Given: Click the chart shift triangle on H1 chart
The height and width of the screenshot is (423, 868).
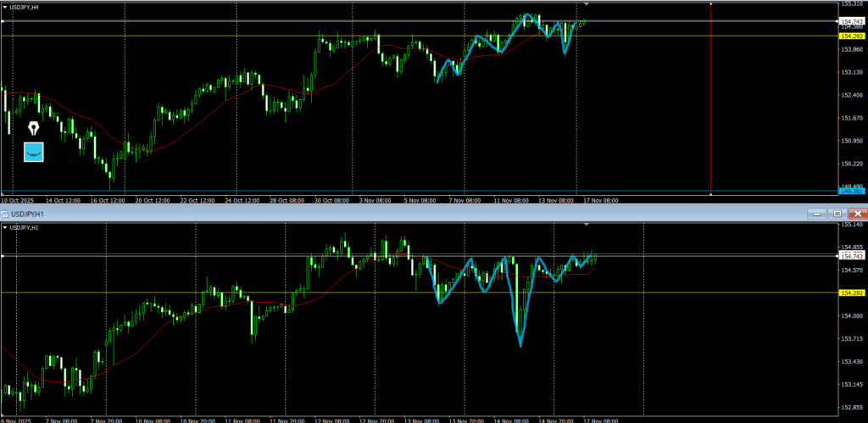Looking at the screenshot, I should coord(586,225).
